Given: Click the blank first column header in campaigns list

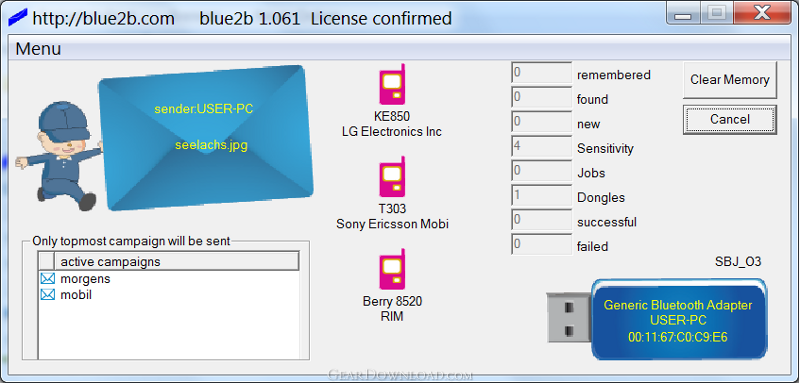Looking at the screenshot, I should click(x=47, y=262).
